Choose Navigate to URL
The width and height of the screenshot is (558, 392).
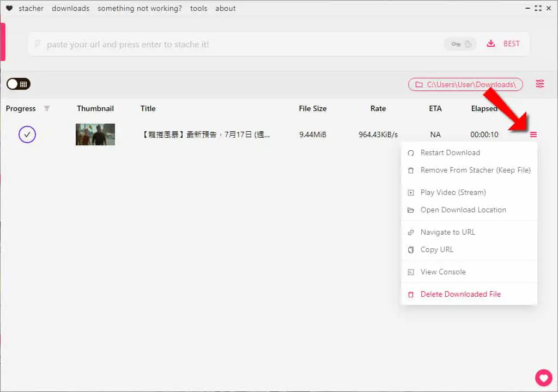(x=469, y=232)
